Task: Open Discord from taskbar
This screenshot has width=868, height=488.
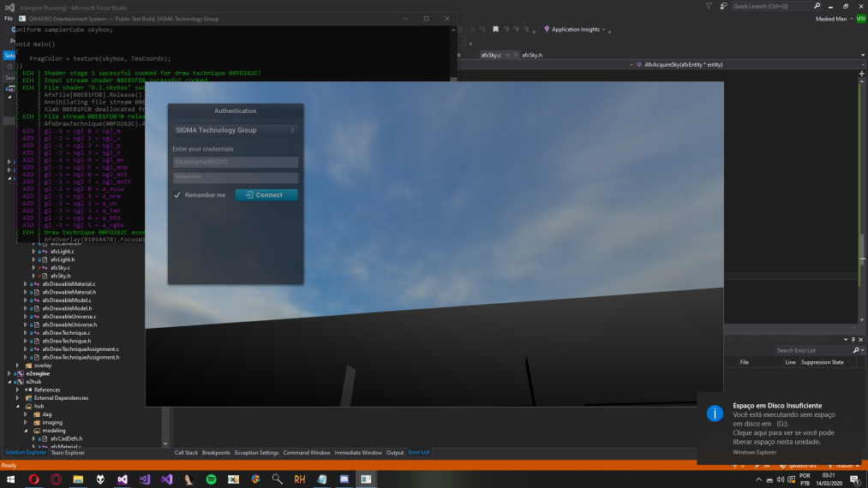Action: pyautogui.click(x=344, y=479)
